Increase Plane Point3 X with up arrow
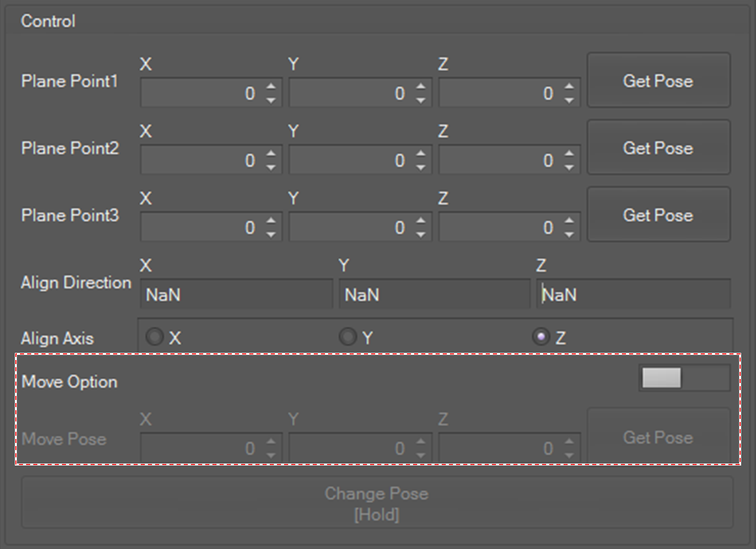This screenshot has height=549, width=756. tap(271, 220)
